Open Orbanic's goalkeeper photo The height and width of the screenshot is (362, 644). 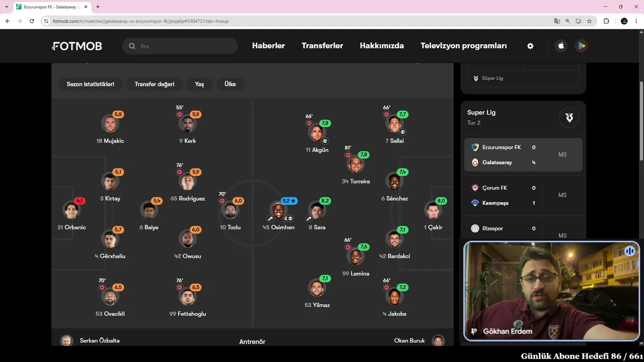(71, 210)
